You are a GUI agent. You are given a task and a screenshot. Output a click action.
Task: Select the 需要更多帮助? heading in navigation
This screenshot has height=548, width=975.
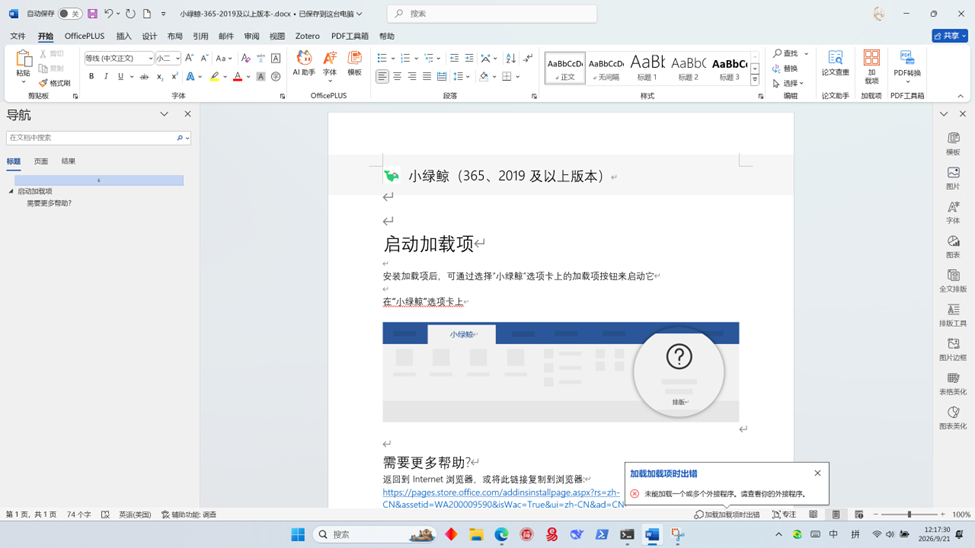tap(49, 203)
